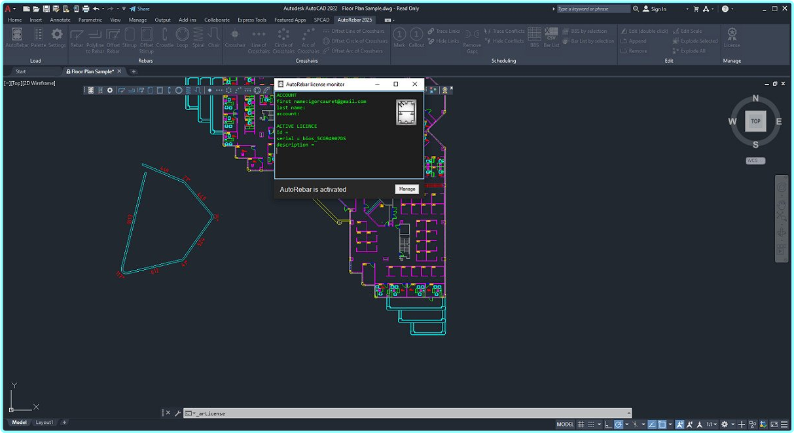Click Trace Conflicts button
The image size is (794, 433).
(504, 31)
